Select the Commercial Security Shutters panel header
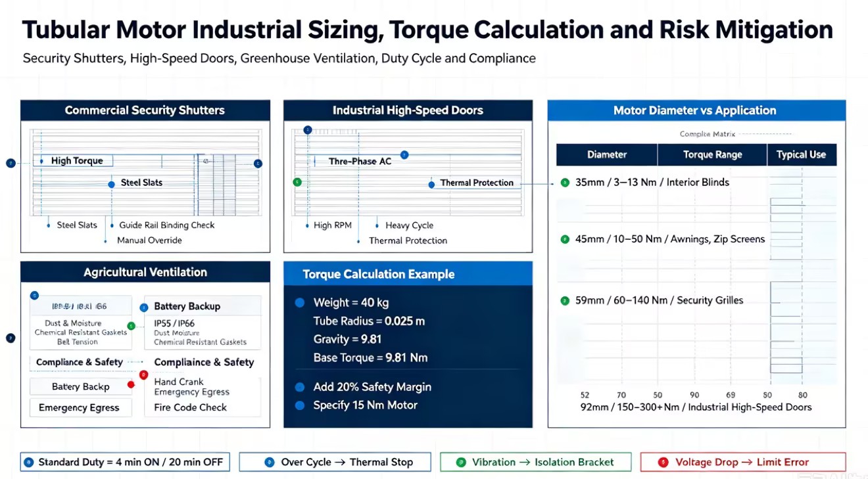 [145, 110]
